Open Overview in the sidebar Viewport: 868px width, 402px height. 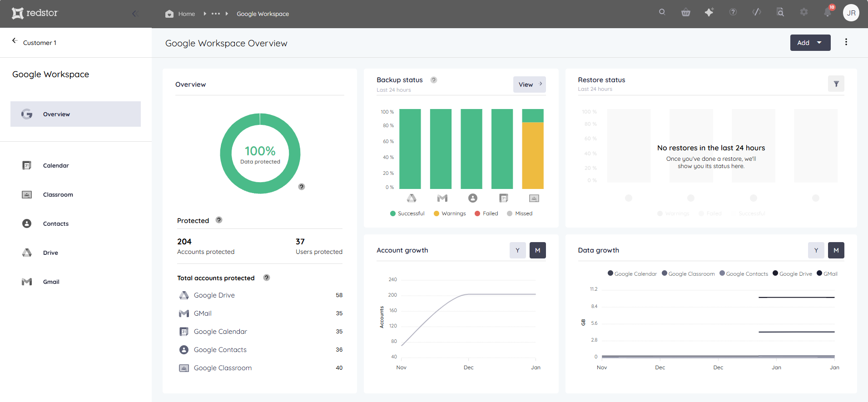pyautogui.click(x=75, y=114)
